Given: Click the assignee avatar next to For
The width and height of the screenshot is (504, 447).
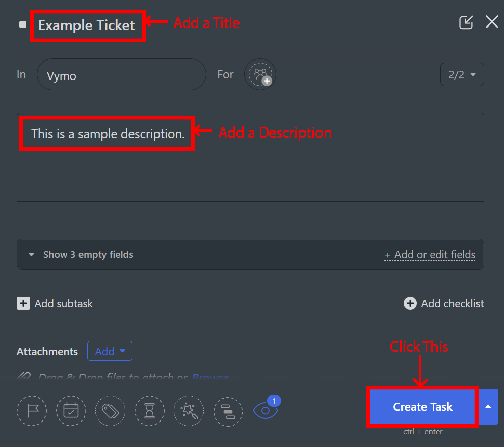Looking at the screenshot, I should (x=260, y=74).
